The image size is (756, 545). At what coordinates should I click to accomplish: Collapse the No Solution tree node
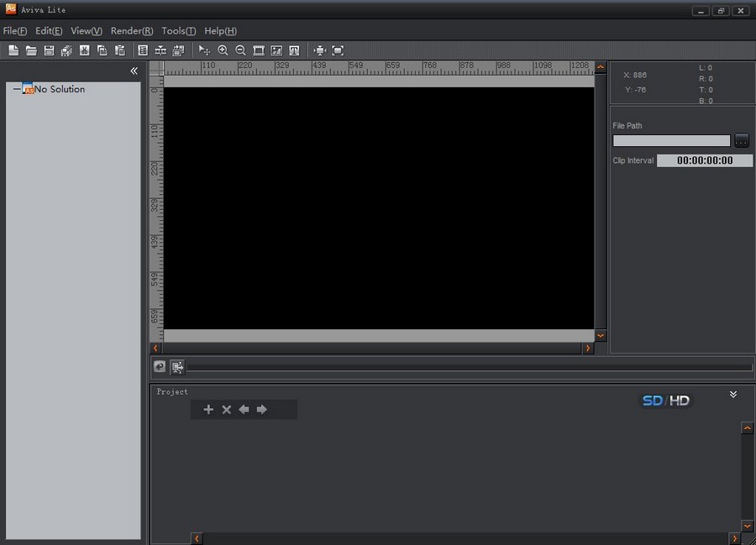pyautogui.click(x=17, y=89)
